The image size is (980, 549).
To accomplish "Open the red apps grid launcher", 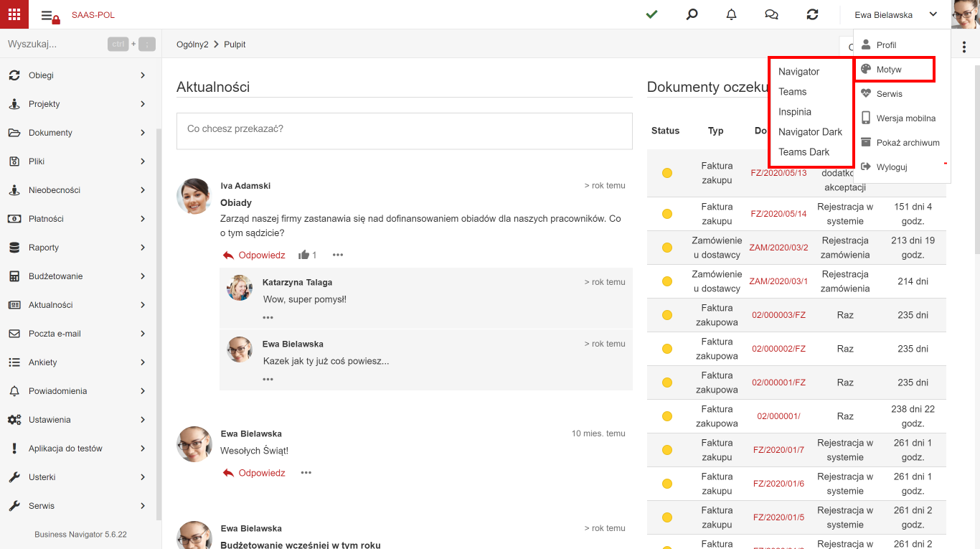I will 14,14.
